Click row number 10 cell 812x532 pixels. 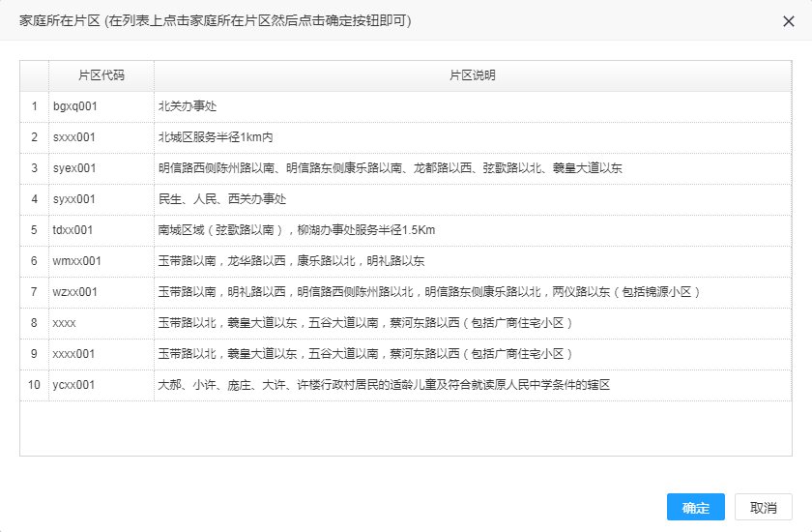pos(34,385)
